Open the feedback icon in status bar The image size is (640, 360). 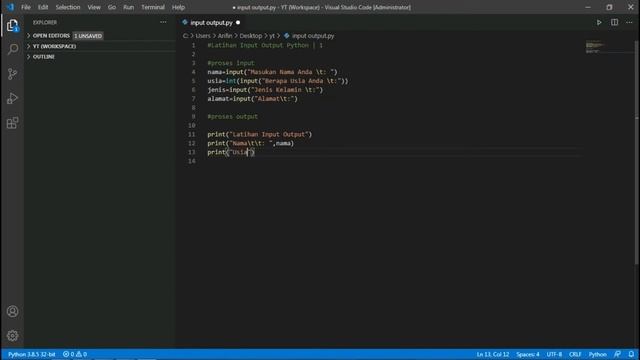click(x=617, y=354)
